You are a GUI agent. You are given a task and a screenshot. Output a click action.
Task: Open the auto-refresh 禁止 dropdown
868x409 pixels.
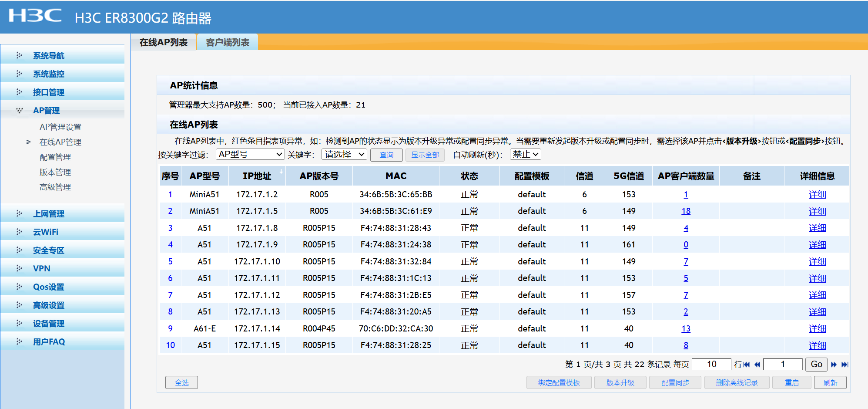525,154
